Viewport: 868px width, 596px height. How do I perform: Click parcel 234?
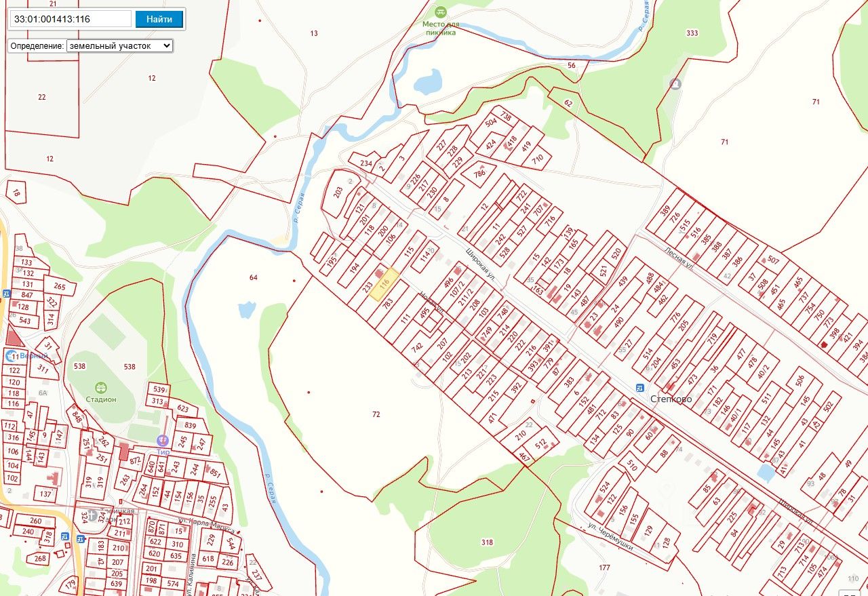tap(366, 163)
